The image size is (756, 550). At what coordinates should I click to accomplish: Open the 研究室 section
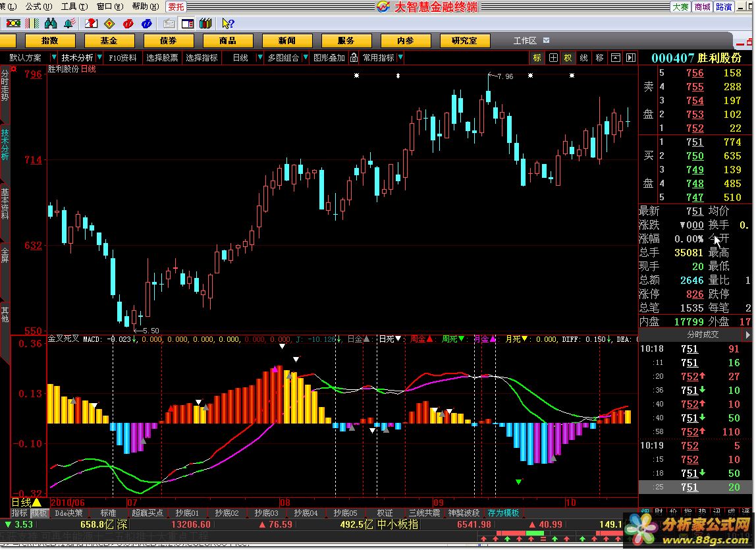465,41
